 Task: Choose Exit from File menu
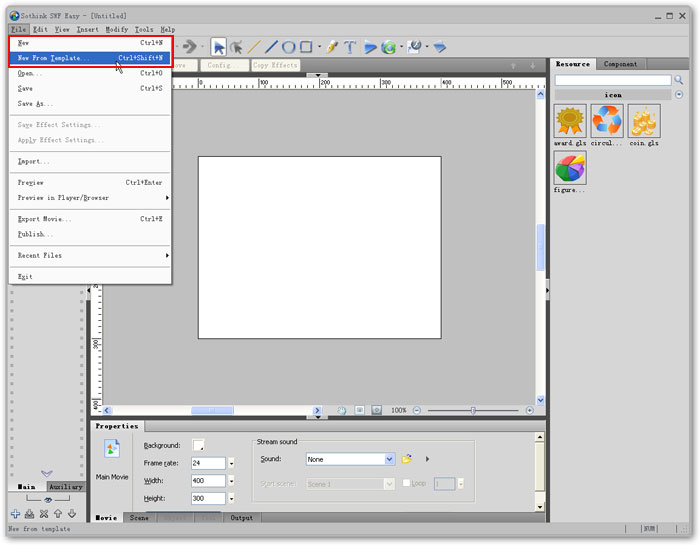[x=90, y=277]
